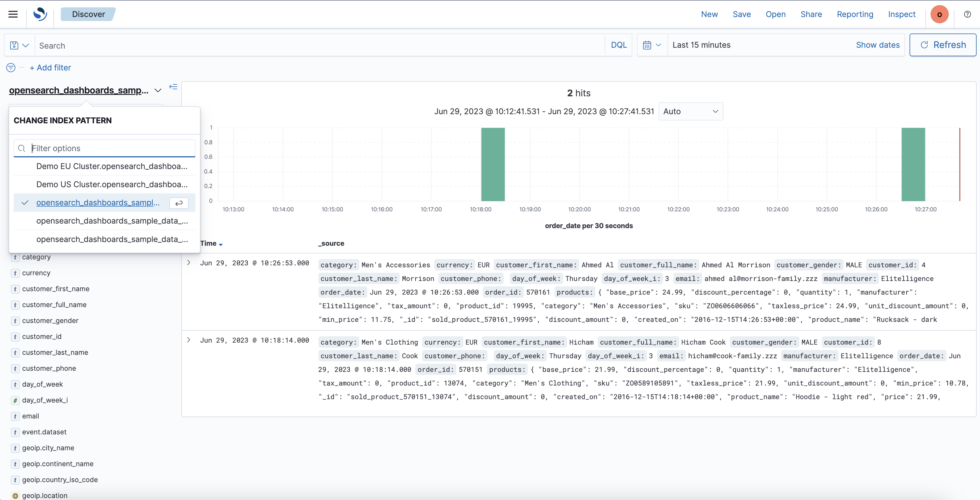This screenshot has width=980, height=500.
Task: Toggle sort direction on the Time column
Action: [x=220, y=245]
